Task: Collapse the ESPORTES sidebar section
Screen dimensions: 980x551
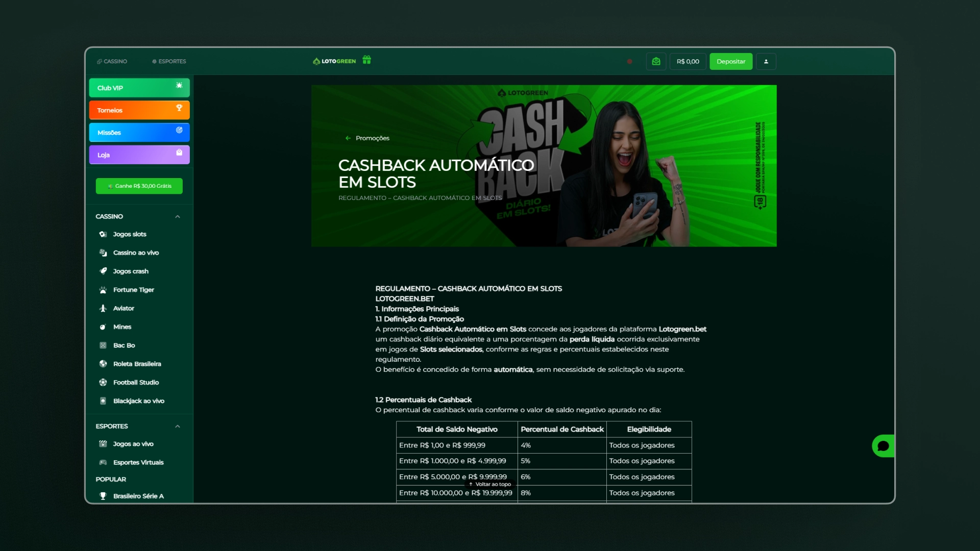Action: coord(178,427)
